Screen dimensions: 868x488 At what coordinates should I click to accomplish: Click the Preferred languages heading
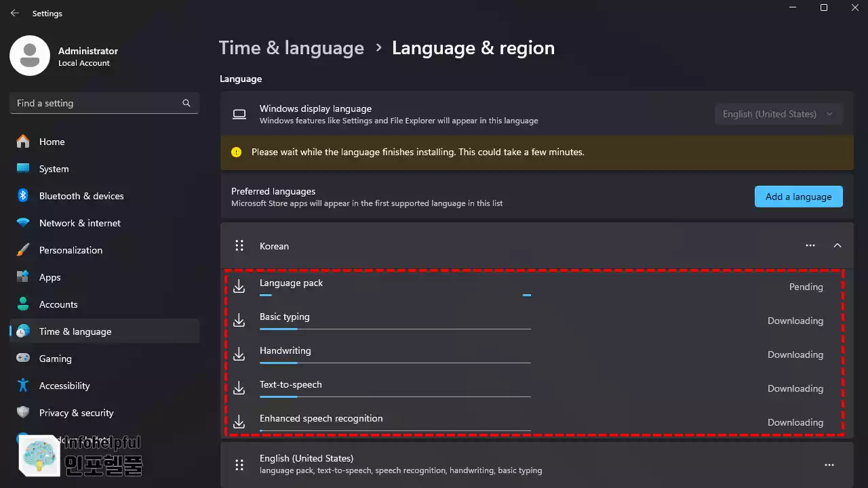pyautogui.click(x=273, y=191)
